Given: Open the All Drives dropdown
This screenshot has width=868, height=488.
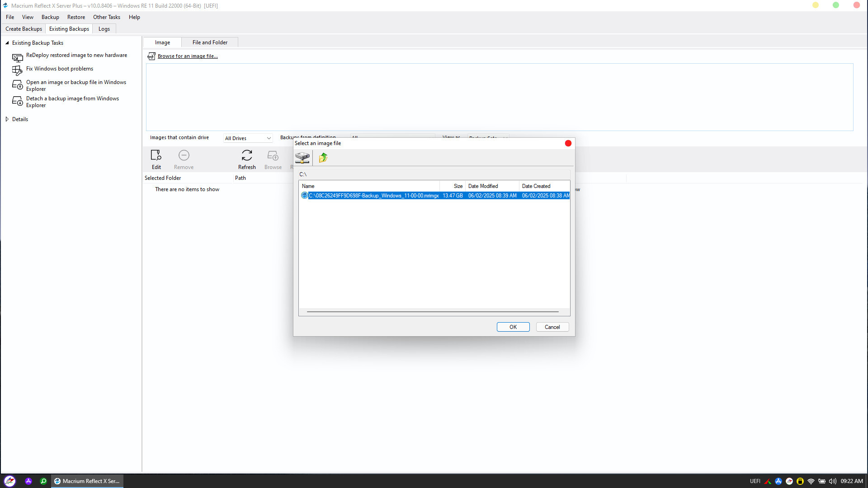Looking at the screenshot, I should pos(248,138).
